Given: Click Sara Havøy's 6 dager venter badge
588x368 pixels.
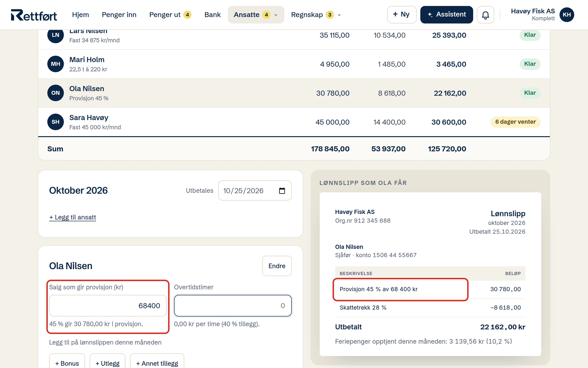Looking at the screenshot, I should tap(515, 122).
